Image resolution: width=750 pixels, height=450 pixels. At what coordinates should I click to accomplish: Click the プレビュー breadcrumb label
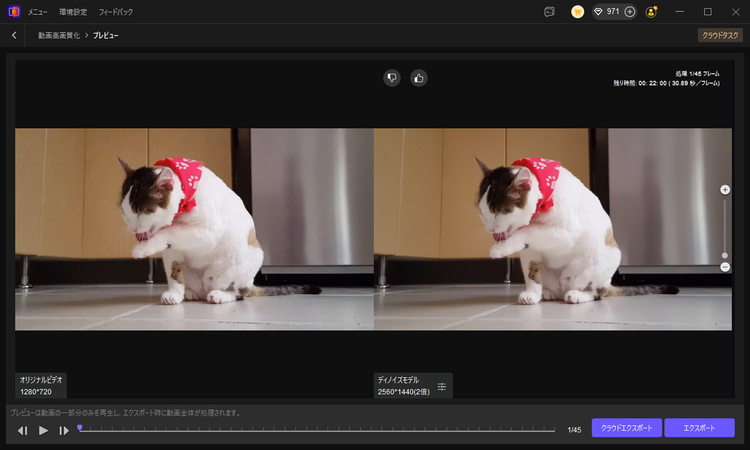coord(106,35)
